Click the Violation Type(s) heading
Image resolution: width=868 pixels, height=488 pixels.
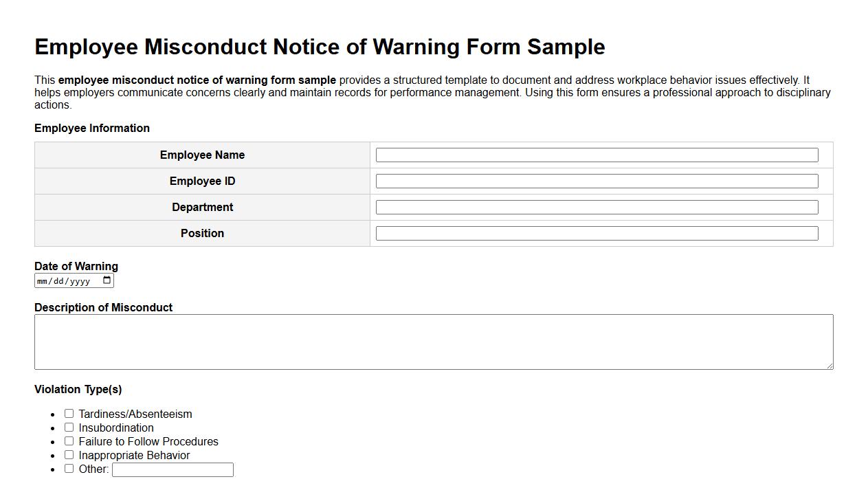tap(78, 389)
